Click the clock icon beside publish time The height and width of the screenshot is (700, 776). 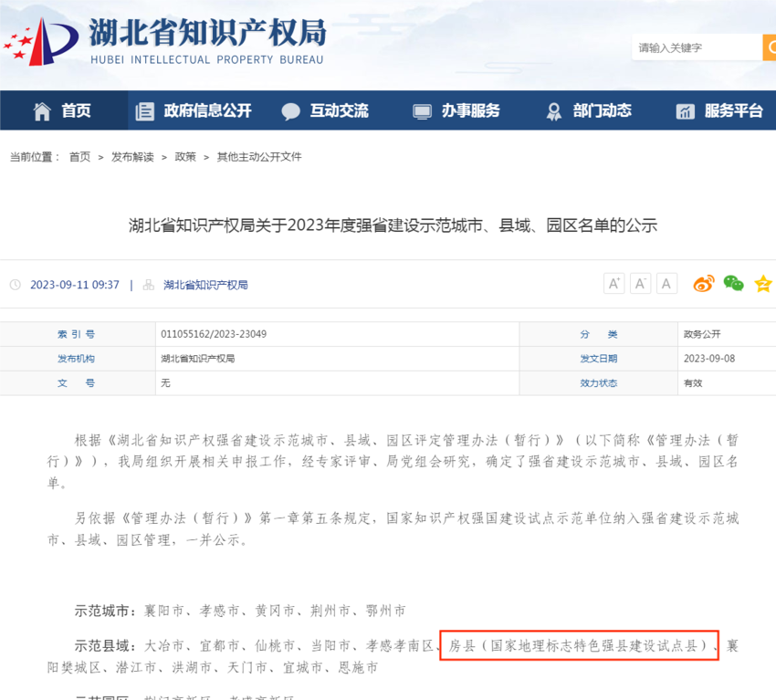(16, 285)
